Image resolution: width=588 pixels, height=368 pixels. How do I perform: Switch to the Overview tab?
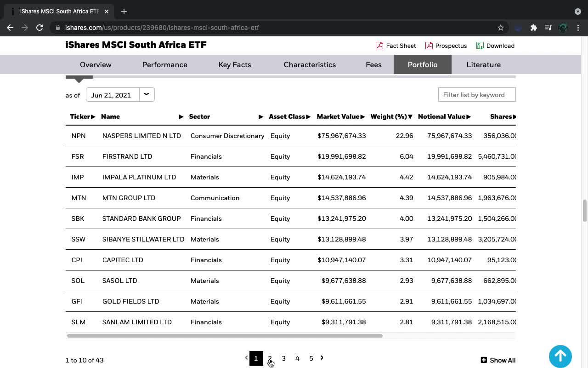[96, 64]
